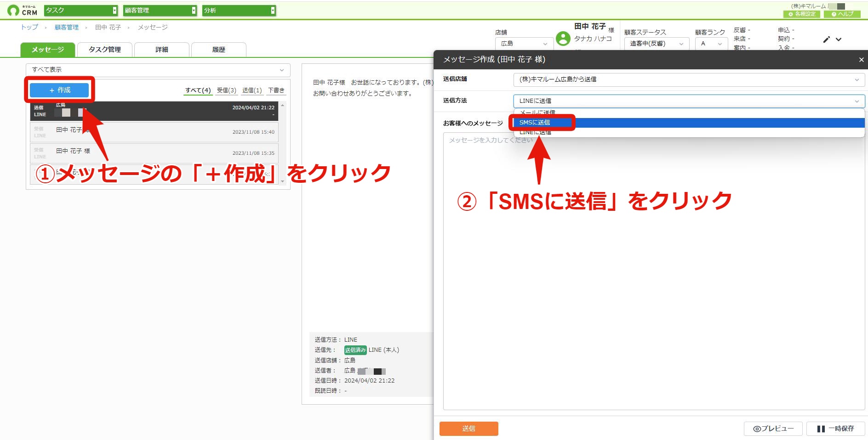Open 各種設定 gear settings

(x=802, y=14)
